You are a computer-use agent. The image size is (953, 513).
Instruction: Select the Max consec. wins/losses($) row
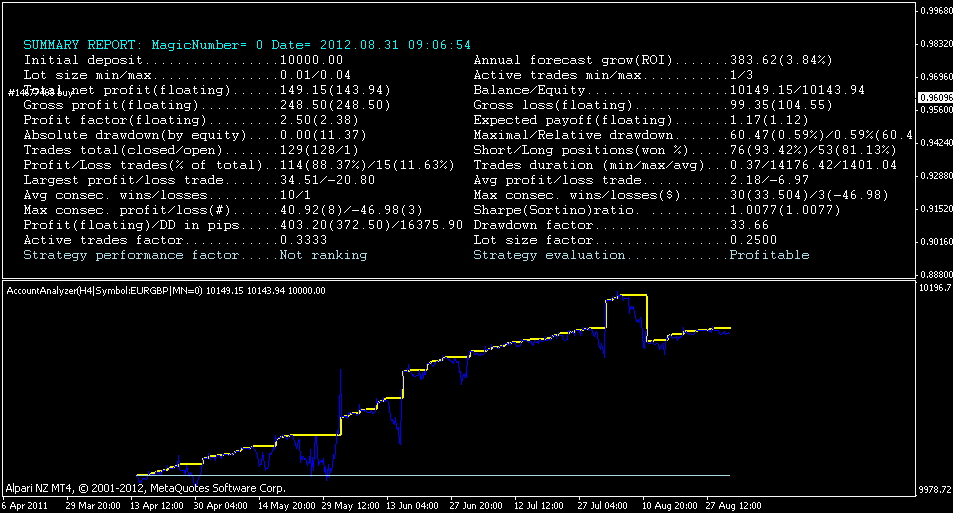point(681,195)
